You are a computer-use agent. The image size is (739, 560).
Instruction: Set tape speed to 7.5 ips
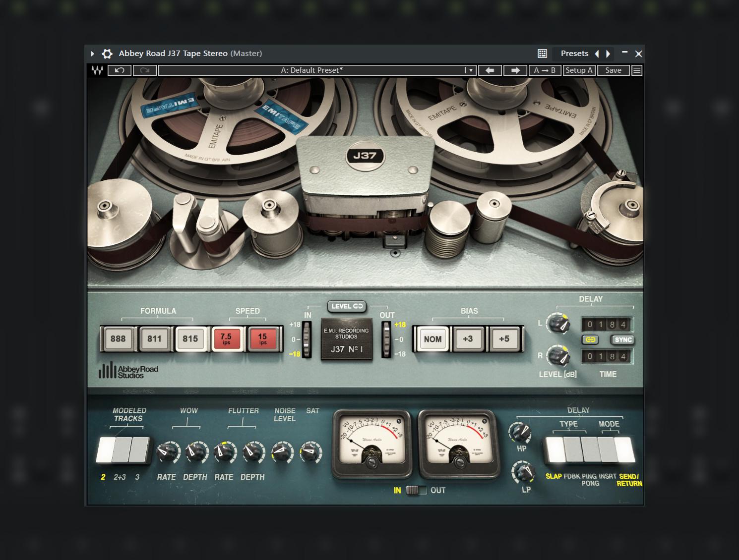pyautogui.click(x=226, y=339)
